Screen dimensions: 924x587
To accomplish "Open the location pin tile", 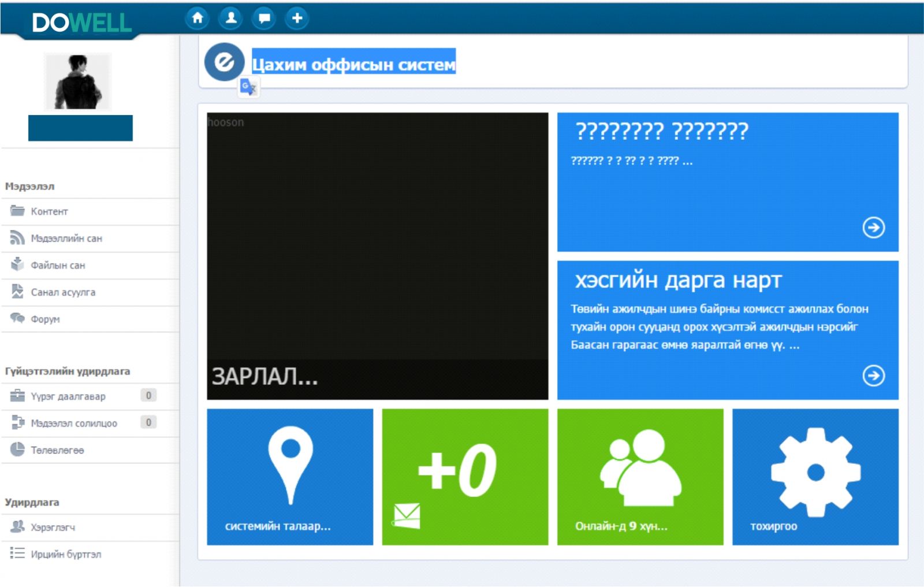I will 290,477.
